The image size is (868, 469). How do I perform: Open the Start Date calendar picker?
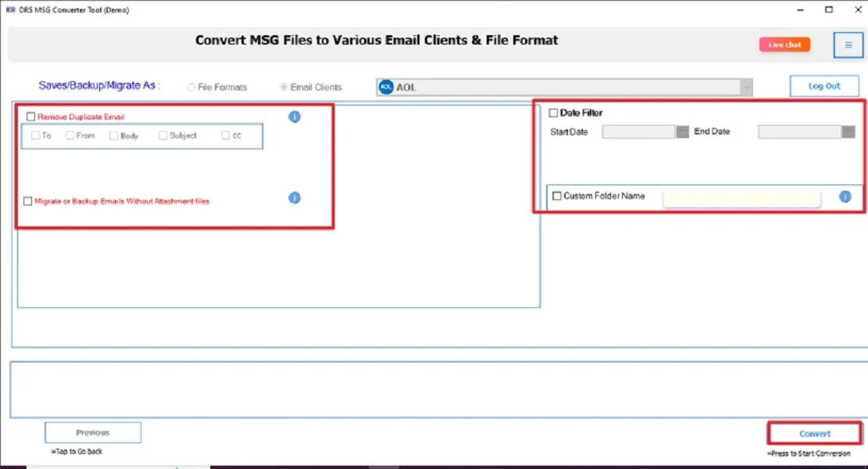pyautogui.click(x=682, y=132)
